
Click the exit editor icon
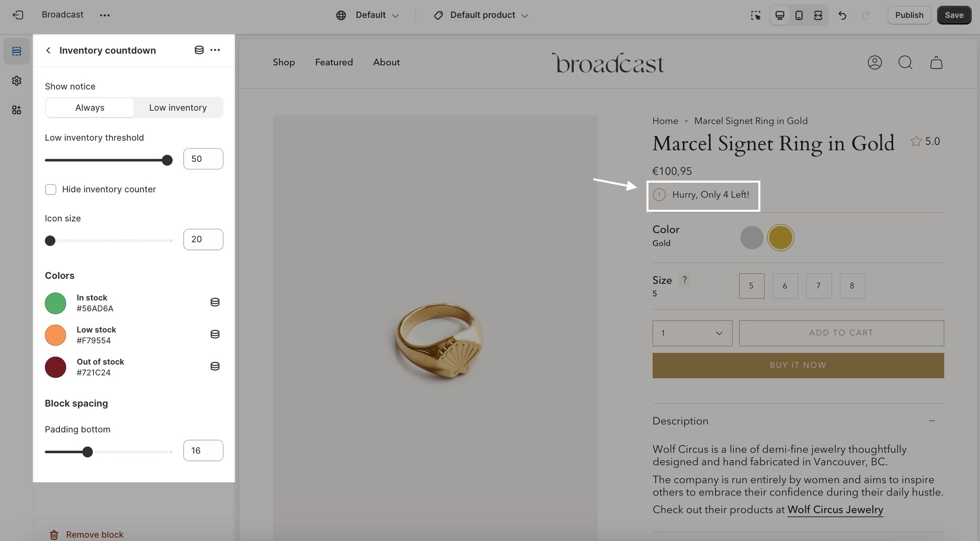tap(17, 15)
